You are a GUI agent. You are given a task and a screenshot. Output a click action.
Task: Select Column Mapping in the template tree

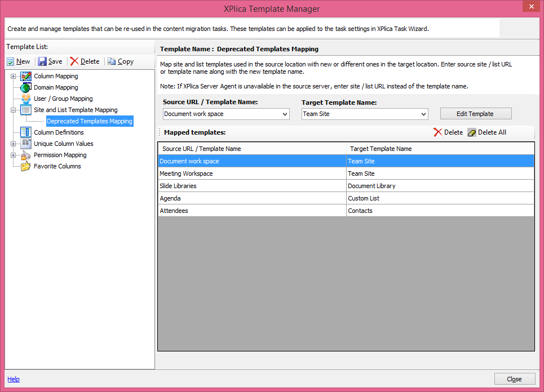[56, 76]
